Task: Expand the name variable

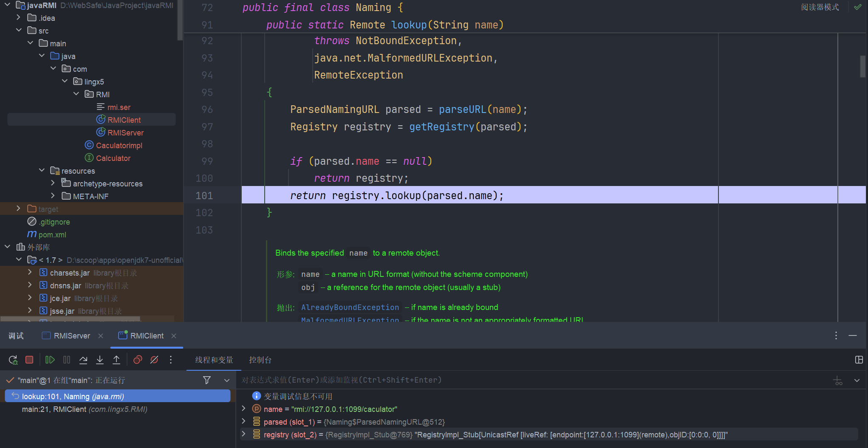Action: click(x=243, y=409)
